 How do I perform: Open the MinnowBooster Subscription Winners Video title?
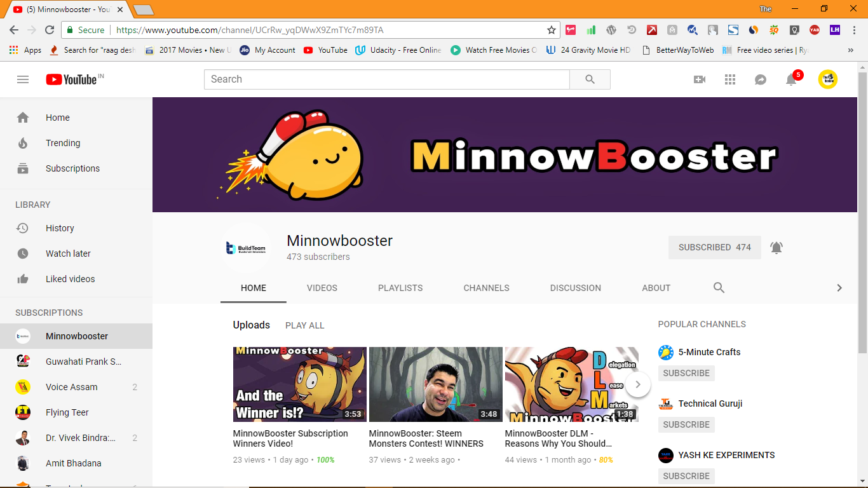pyautogui.click(x=290, y=438)
